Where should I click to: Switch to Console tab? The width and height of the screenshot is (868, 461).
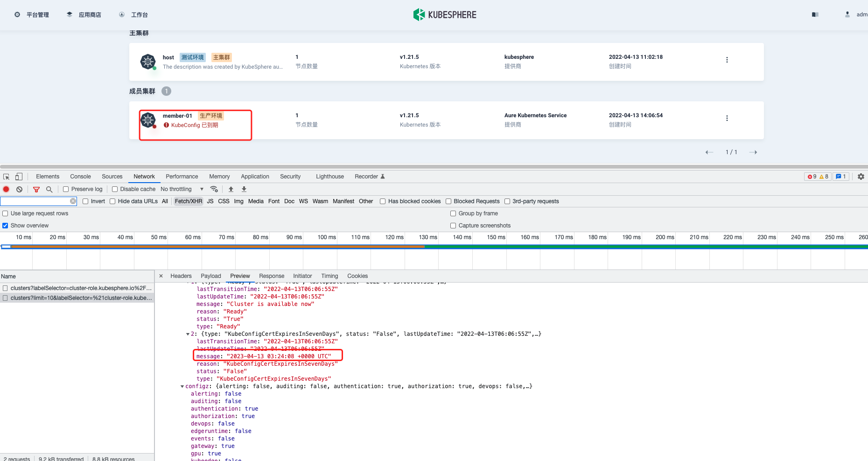80,177
